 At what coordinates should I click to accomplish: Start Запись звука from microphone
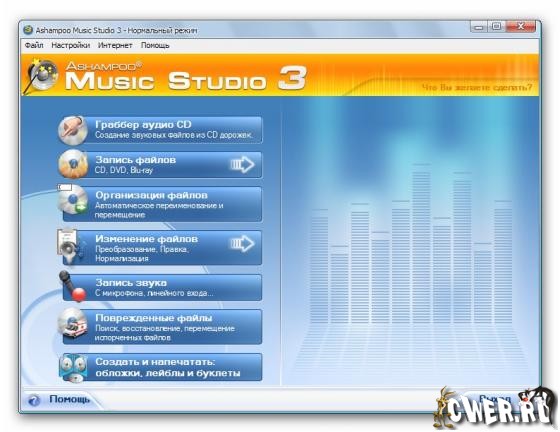click(162, 287)
